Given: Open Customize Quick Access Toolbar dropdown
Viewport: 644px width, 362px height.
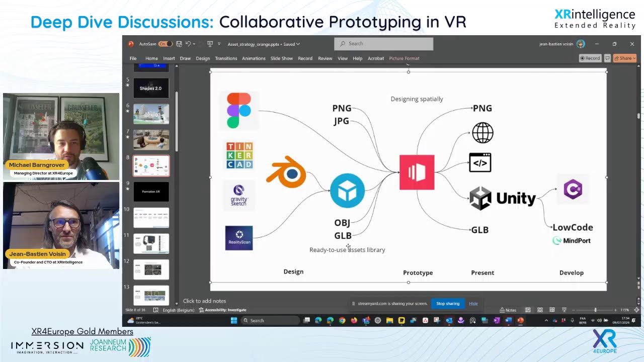Looking at the screenshot, I should (x=219, y=44).
